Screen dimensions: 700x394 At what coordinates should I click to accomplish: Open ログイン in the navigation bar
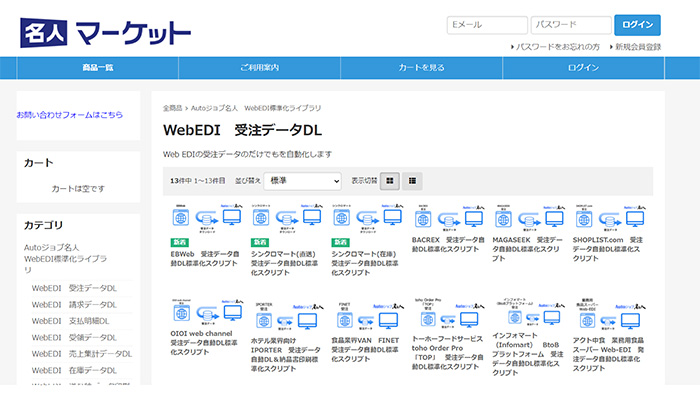tap(583, 68)
